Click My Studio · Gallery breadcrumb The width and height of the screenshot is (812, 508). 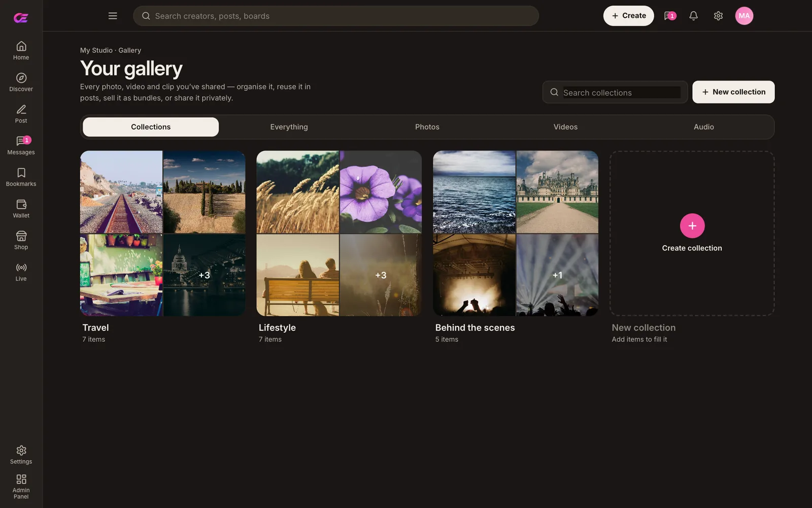(111, 50)
